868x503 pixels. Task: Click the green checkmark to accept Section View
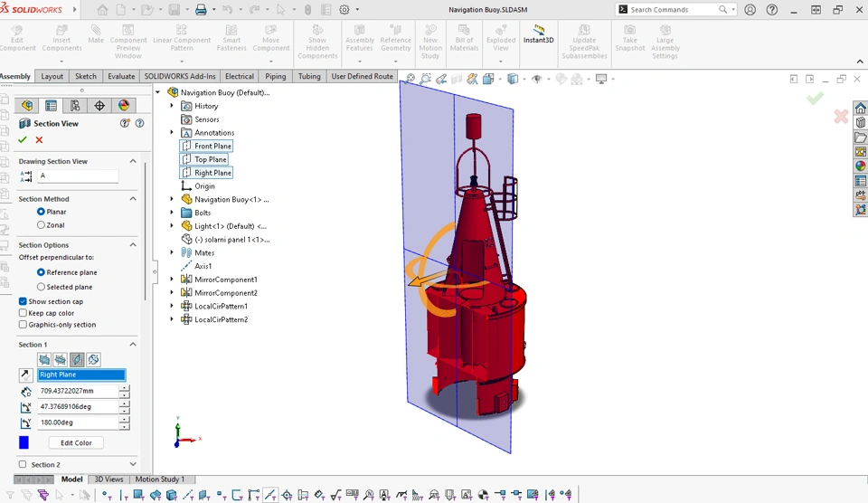[23, 140]
